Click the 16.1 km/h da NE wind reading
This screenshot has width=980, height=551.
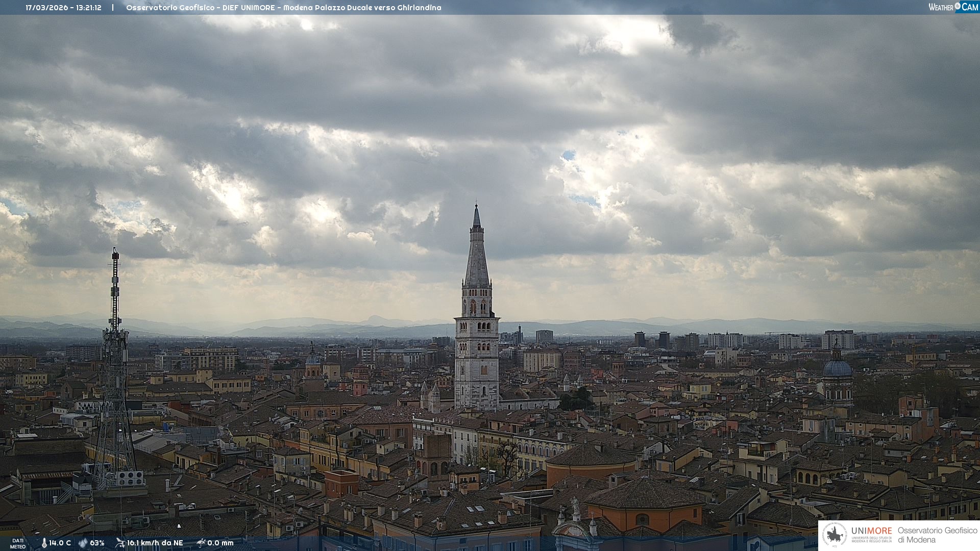click(155, 543)
